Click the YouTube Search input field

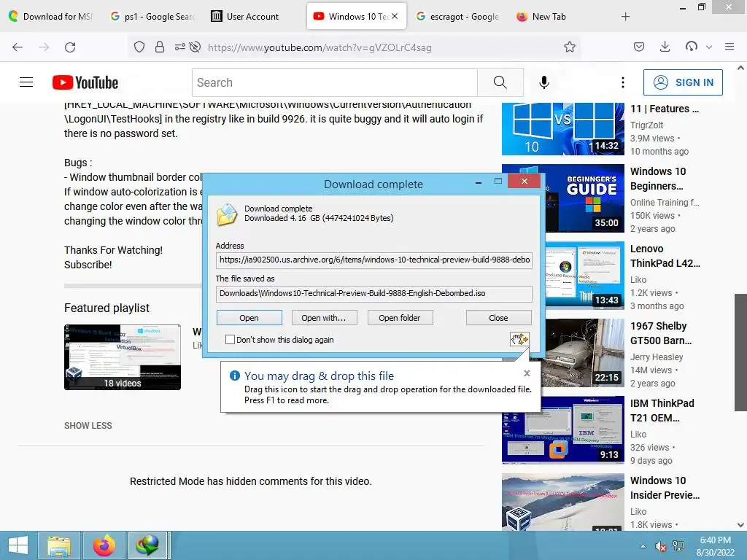334,82
